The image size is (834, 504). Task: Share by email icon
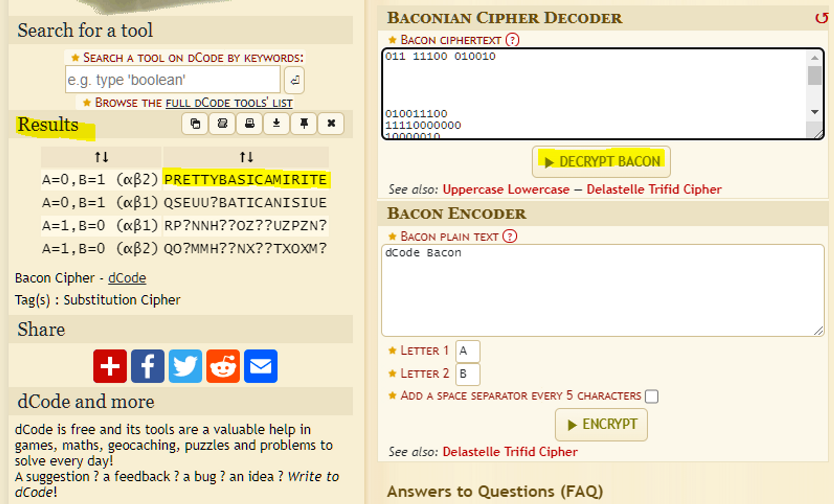click(x=261, y=366)
